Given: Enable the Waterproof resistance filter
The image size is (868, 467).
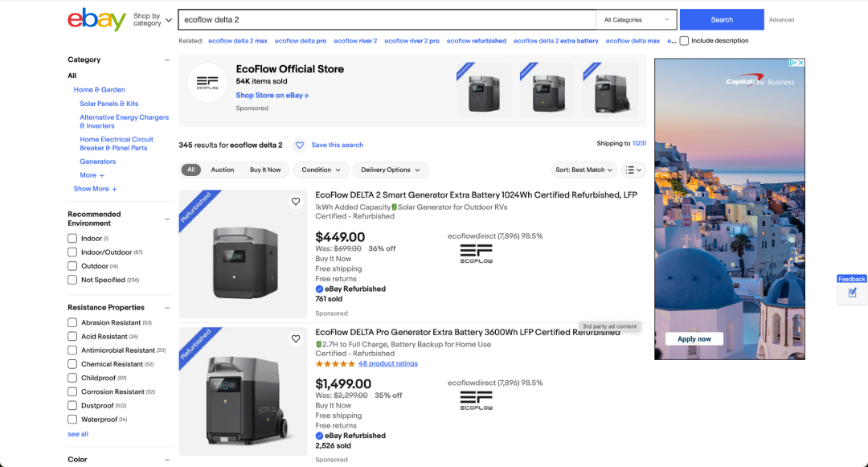Looking at the screenshot, I should coord(72,420).
